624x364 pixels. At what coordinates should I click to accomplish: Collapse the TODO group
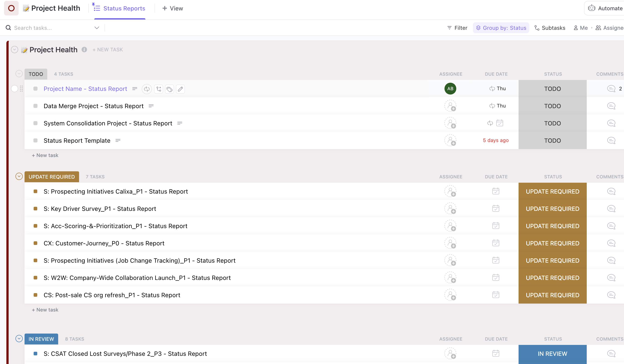pyautogui.click(x=19, y=74)
